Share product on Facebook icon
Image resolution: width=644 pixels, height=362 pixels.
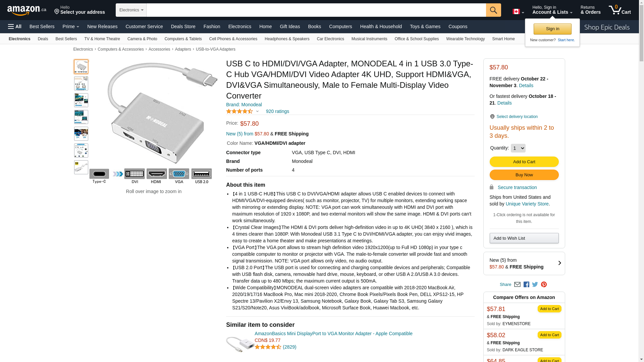pos(526,285)
